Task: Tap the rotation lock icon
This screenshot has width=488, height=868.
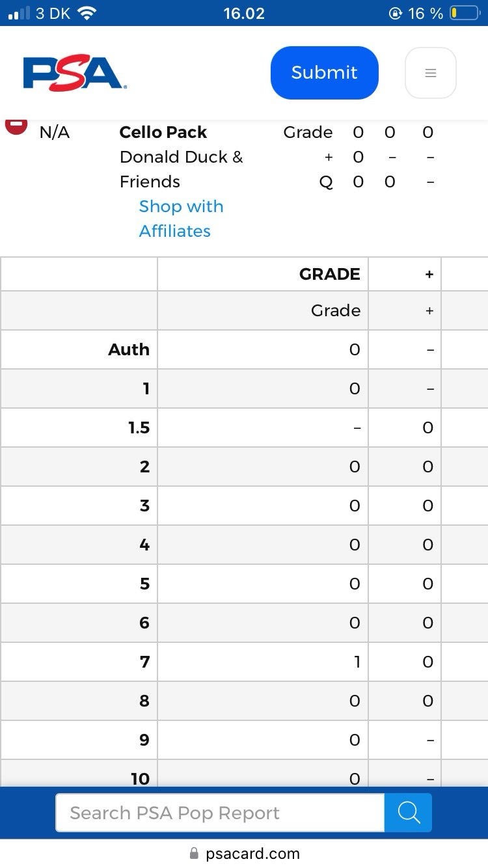Action: coord(395,13)
